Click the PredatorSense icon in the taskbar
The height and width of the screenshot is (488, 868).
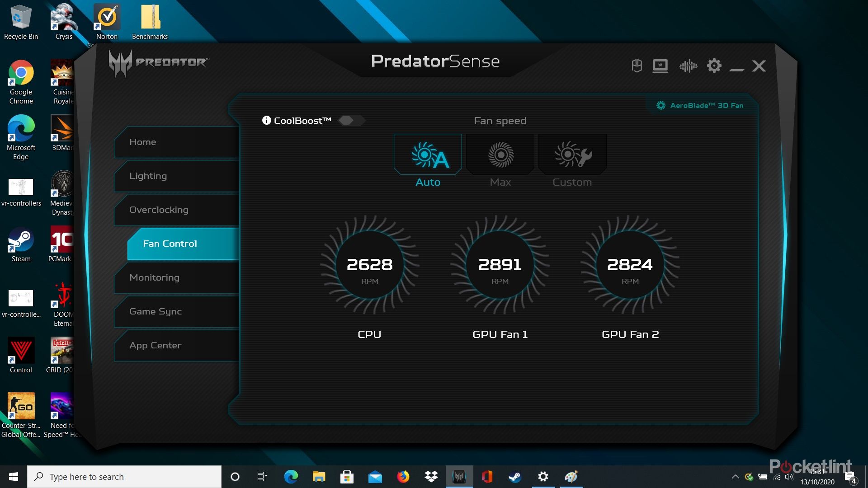coord(459,476)
